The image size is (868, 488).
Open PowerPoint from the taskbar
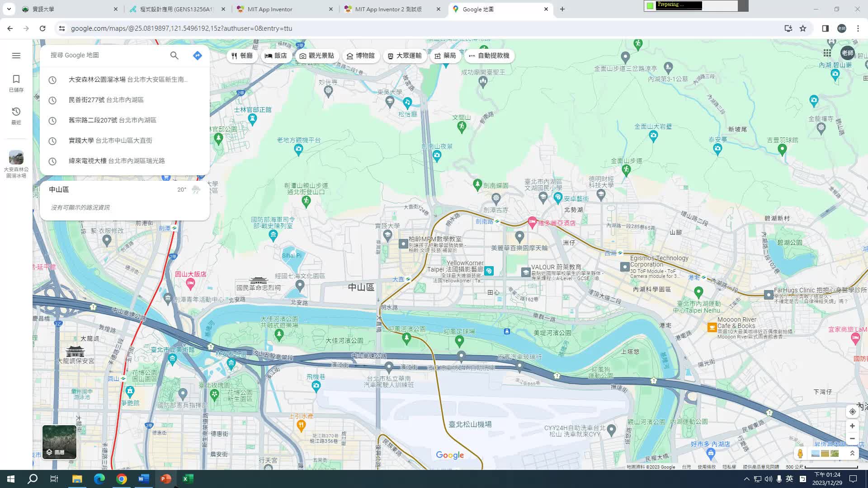tap(165, 479)
